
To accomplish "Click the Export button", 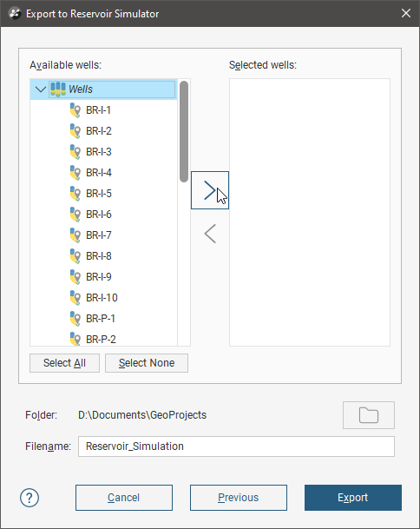I will click(x=353, y=498).
